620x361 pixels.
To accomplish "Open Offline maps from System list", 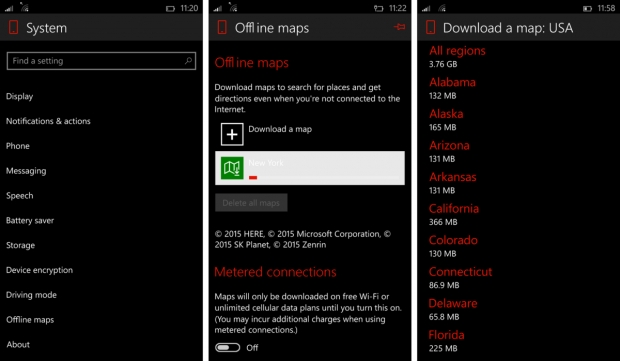I will point(30,320).
